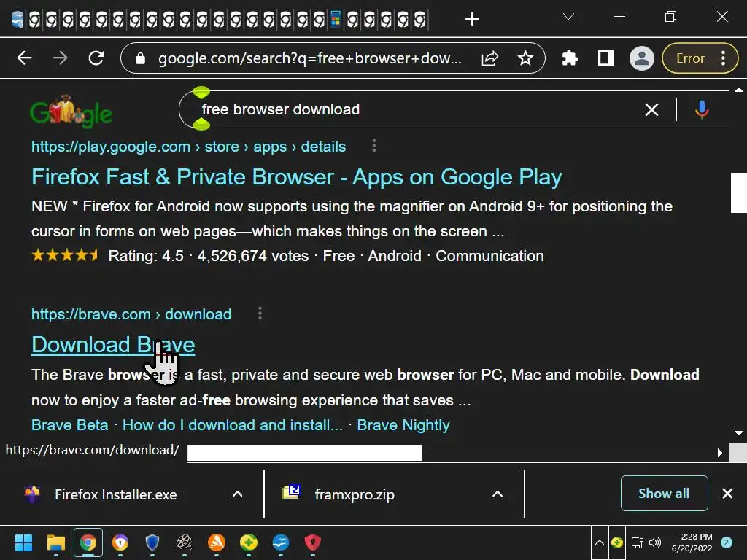Bookmark this page with the star icon
The height and width of the screenshot is (560, 747).
525,58
